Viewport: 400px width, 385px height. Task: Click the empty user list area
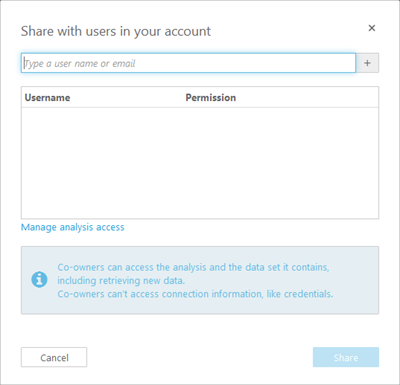(200, 163)
